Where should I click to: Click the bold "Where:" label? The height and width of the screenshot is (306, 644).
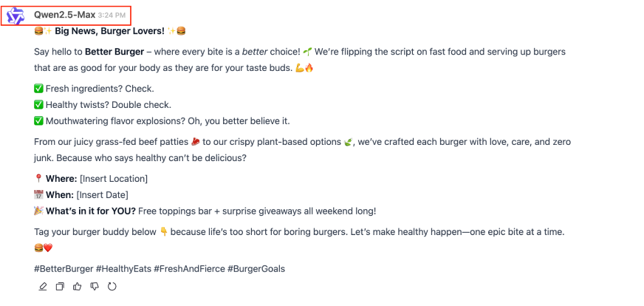click(x=61, y=179)
